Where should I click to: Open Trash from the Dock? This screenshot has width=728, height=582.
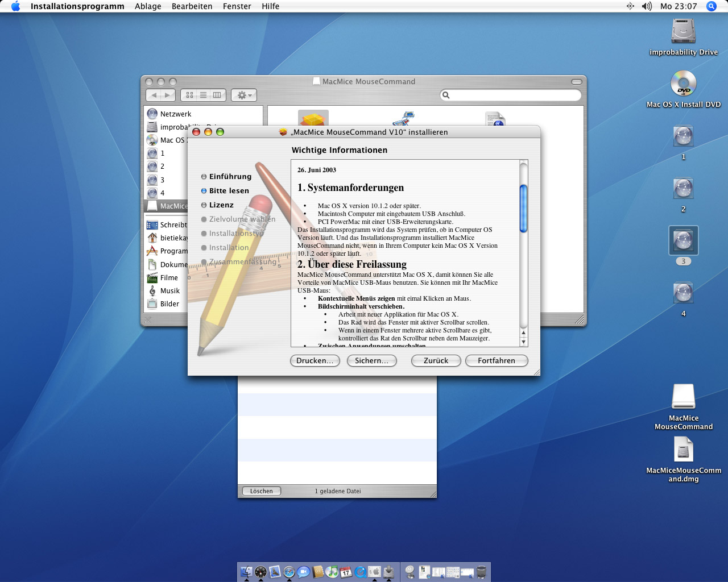coord(482,572)
